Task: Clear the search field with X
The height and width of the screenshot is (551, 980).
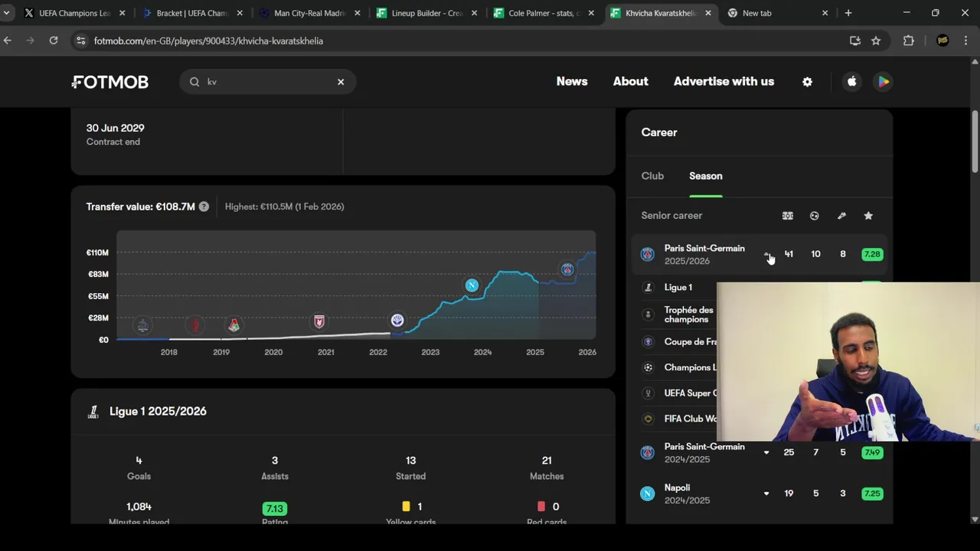Action: tap(341, 82)
